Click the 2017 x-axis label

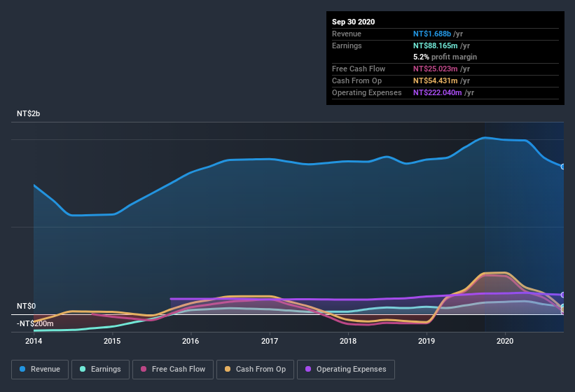270,341
